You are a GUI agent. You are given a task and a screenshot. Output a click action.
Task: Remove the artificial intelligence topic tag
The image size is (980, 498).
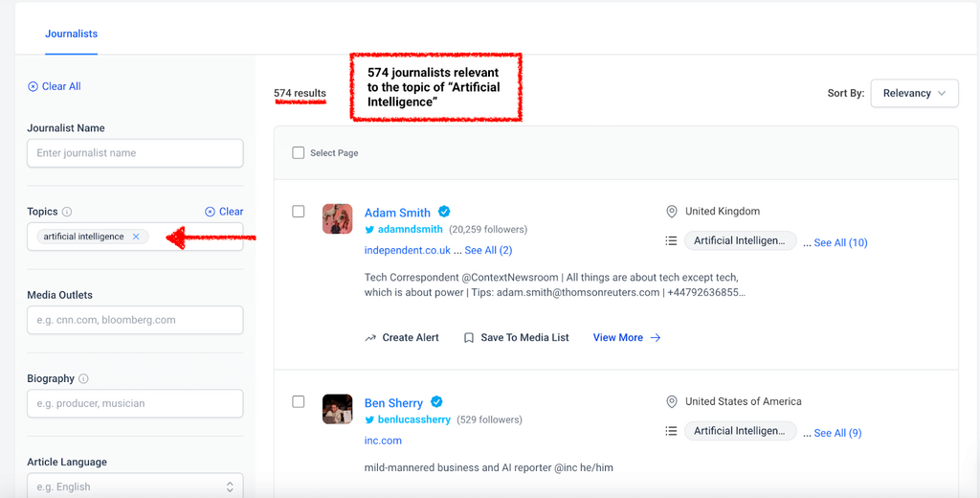click(x=136, y=237)
